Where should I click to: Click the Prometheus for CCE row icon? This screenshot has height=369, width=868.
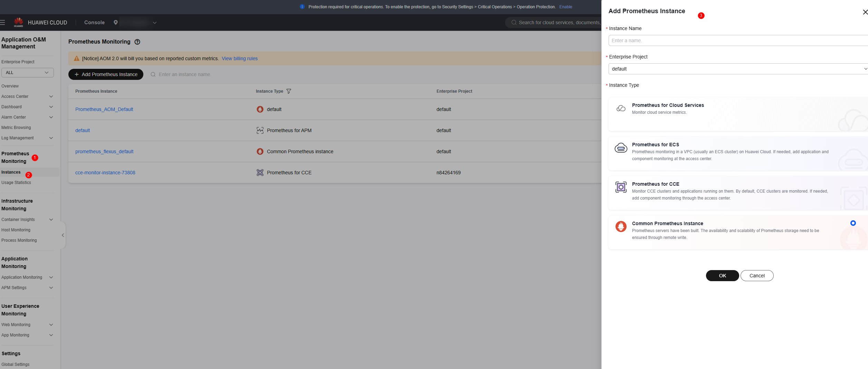pos(260,173)
